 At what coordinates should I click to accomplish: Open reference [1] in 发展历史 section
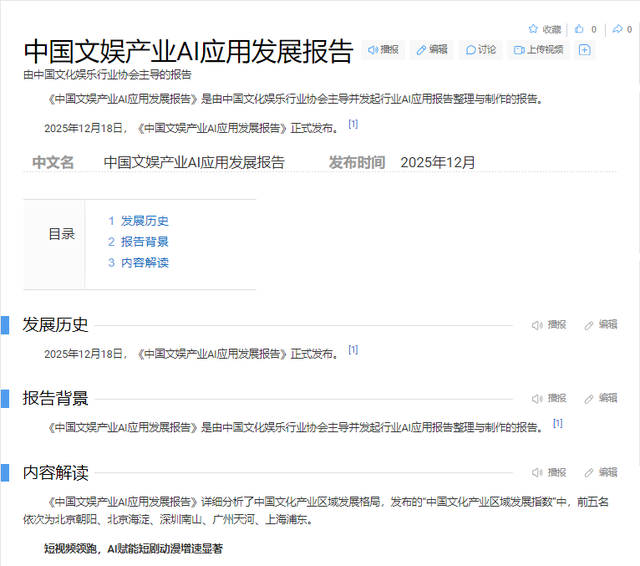pyautogui.click(x=353, y=350)
